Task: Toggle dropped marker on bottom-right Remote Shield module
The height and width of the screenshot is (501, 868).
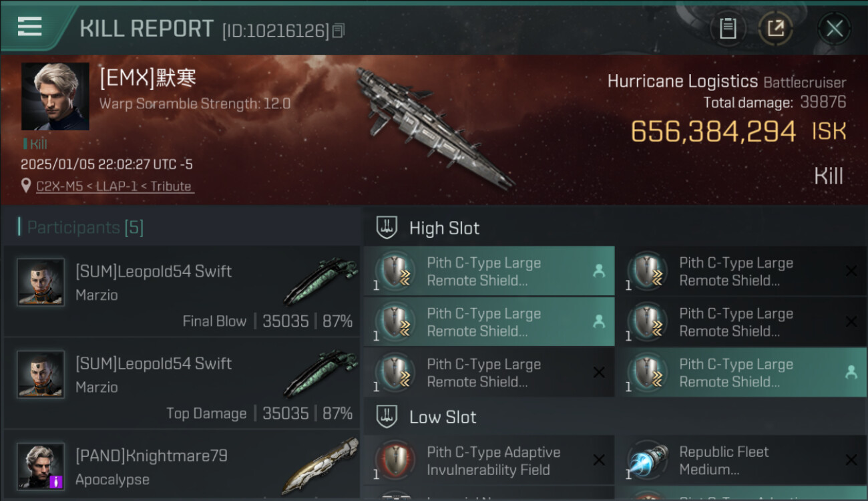Action: (x=851, y=373)
